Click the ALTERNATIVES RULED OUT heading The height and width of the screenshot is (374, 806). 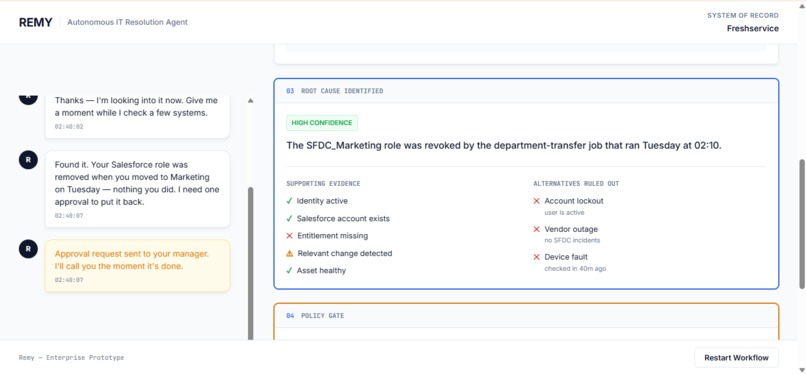[576, 183]
